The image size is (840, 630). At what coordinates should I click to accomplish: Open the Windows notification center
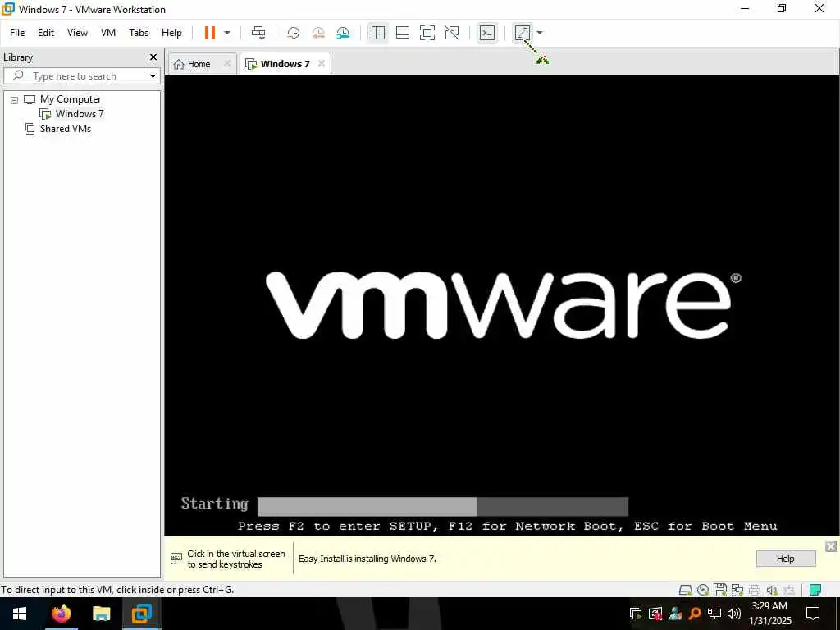click(813, 614)
